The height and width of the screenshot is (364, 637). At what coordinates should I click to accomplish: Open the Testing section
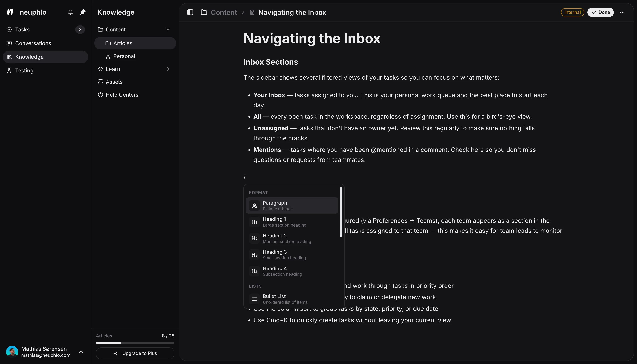(x=24, y=71)
